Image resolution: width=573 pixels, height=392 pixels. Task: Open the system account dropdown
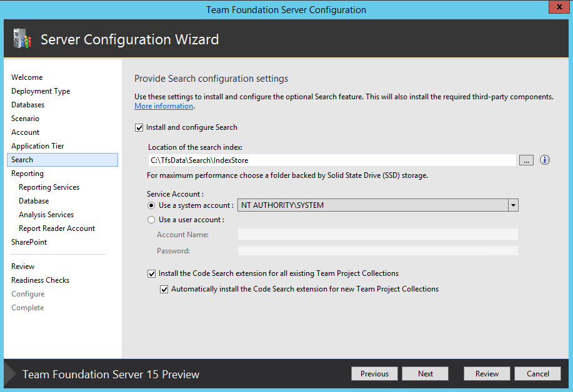513,205
